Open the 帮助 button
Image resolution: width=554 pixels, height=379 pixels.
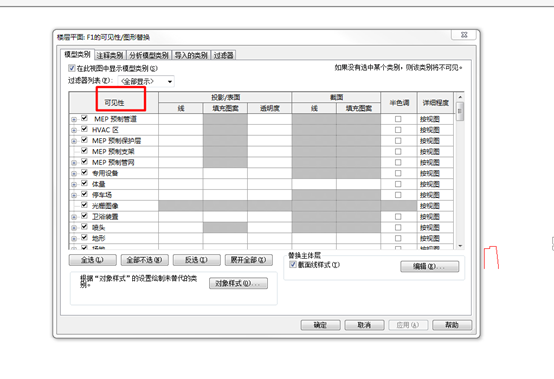tap(452, 325)
